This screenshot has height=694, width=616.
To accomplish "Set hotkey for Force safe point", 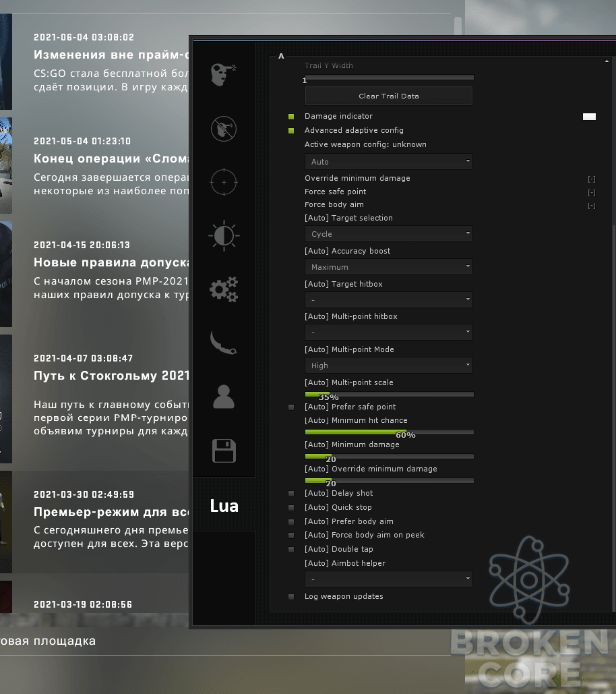I will [x=592, y=192].
